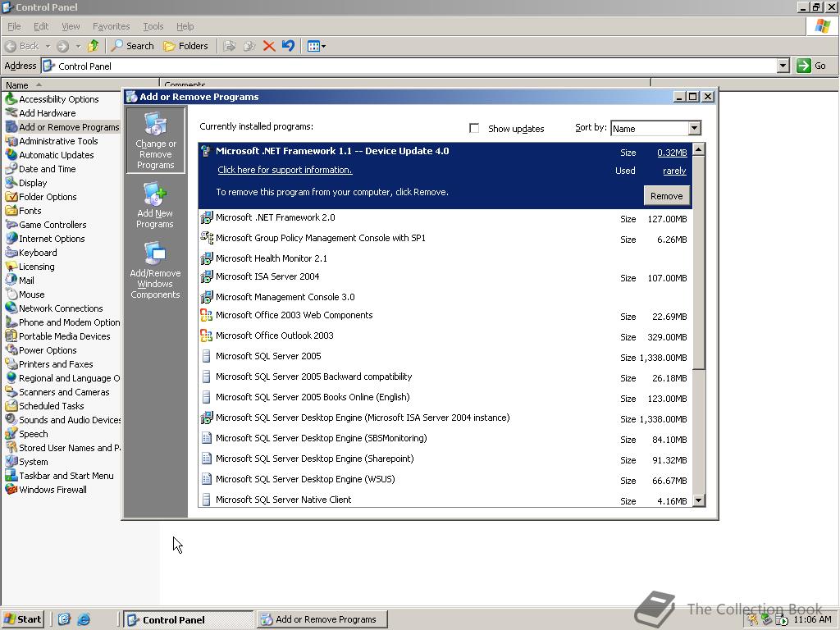
Task: Select Microsoft SQL Server 2005 Books Online entry
Action: (445, 398)
